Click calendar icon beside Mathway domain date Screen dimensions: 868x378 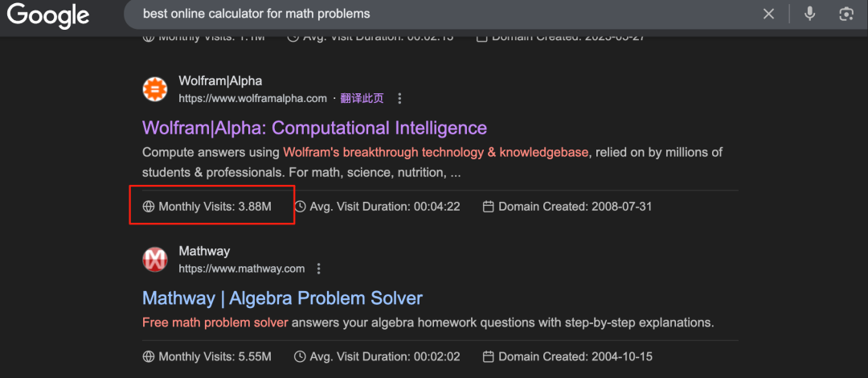488,356
